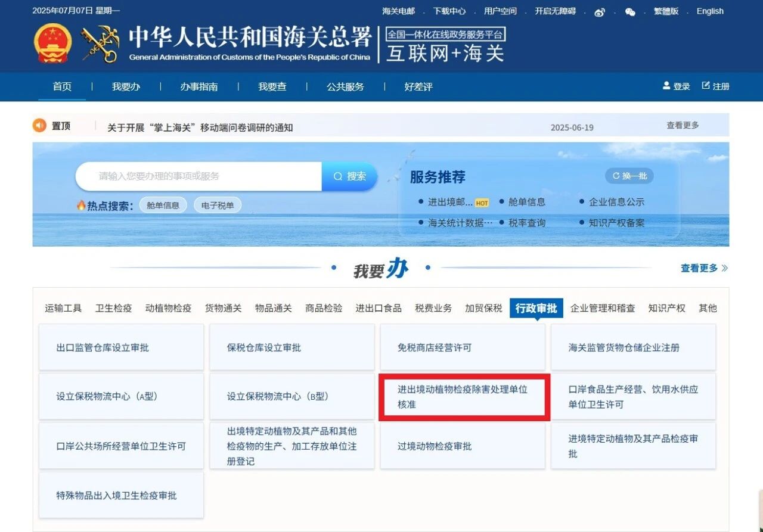
Task: Switch to 商品检验 tab
Action: [324, 308]
